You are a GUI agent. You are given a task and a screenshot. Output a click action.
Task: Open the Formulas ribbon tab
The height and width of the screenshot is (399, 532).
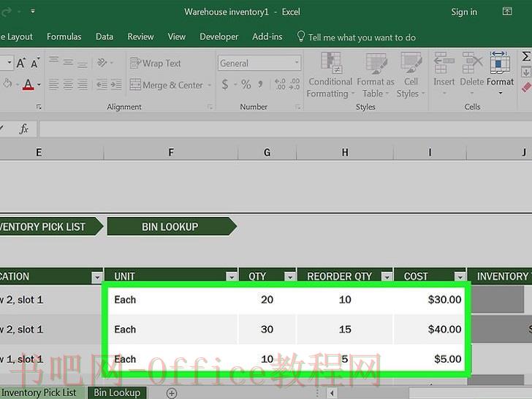point(64,37)
